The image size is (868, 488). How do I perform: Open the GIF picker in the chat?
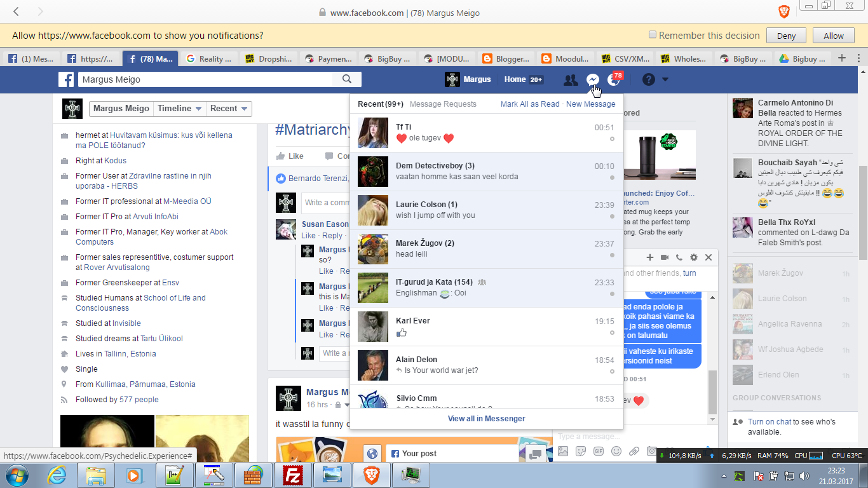[598, 451]
